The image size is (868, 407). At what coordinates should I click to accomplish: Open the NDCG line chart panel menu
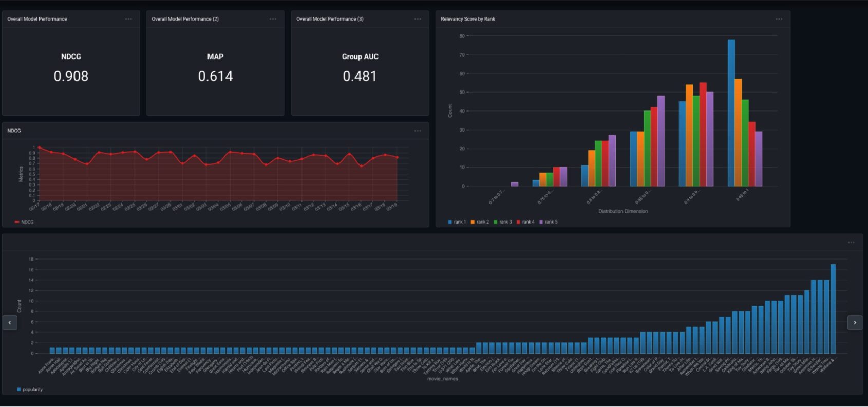[x=418, y=131]
